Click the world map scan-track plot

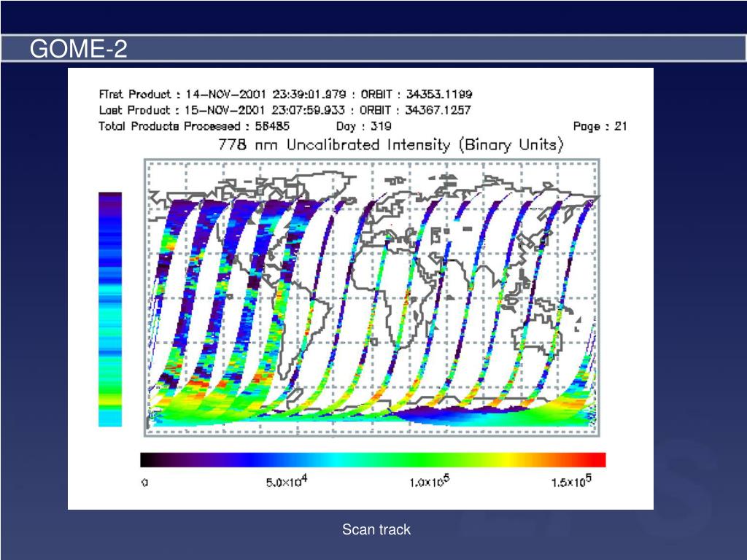coord(372,297)
